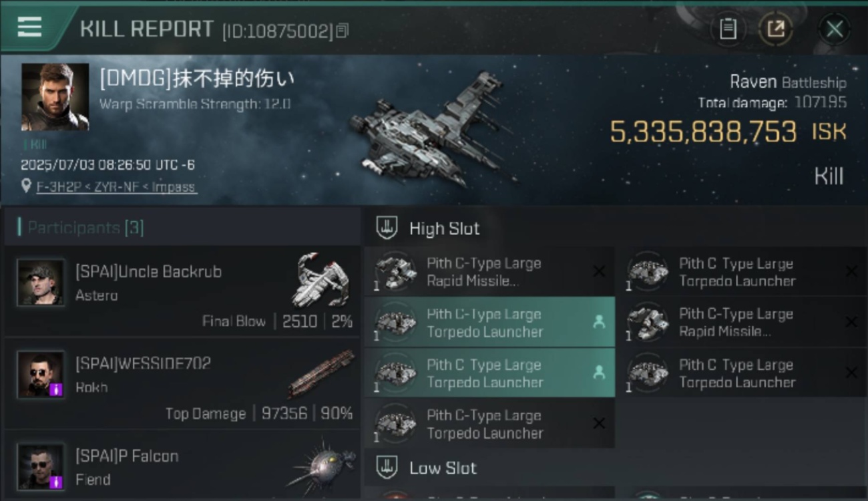
Task: Select right-column second-row Rapid Missile launcher
Action: click(x=741, y=323)
